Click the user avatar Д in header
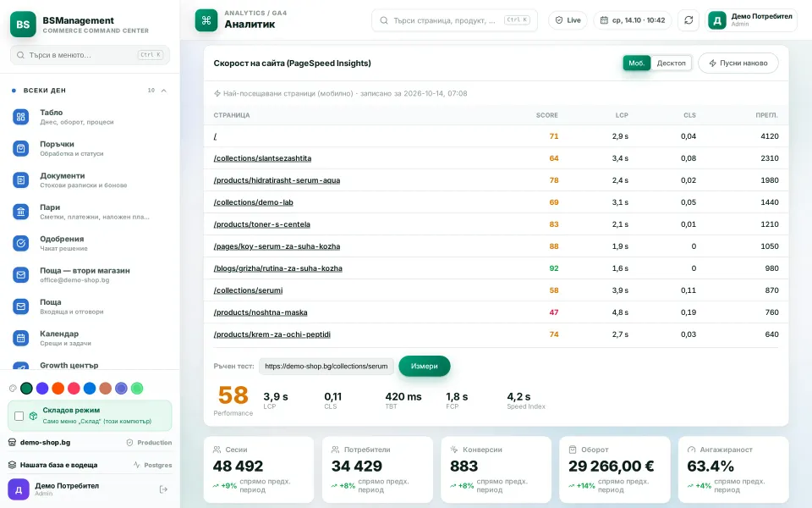The width and height of the screenshot is (812, 508). [717, 20]
